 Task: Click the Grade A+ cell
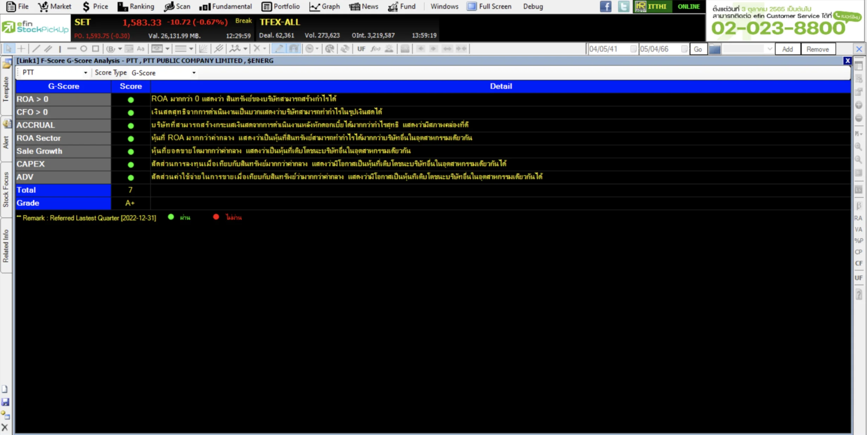[x=130, y=203]
